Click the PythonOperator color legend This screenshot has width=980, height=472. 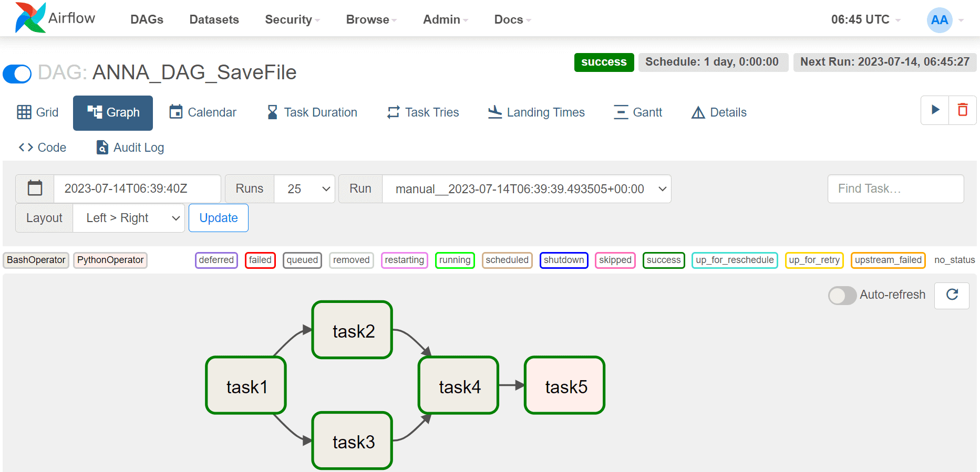(110, 260)
